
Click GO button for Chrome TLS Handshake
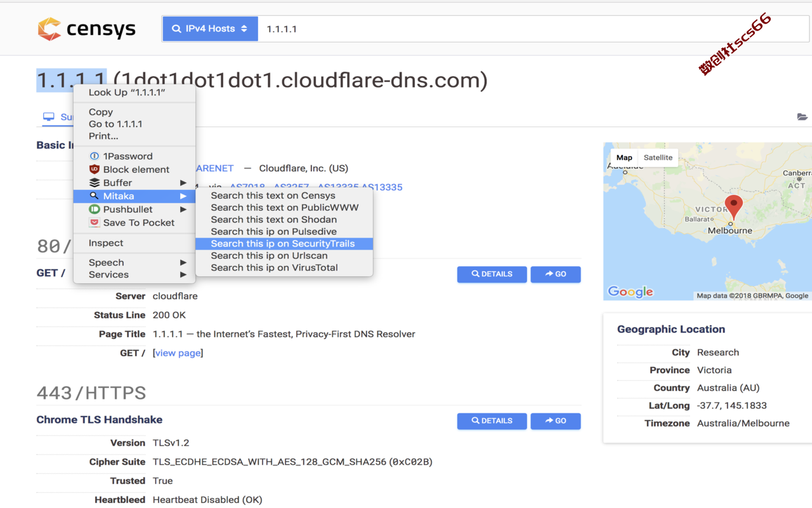pos(556,421)
